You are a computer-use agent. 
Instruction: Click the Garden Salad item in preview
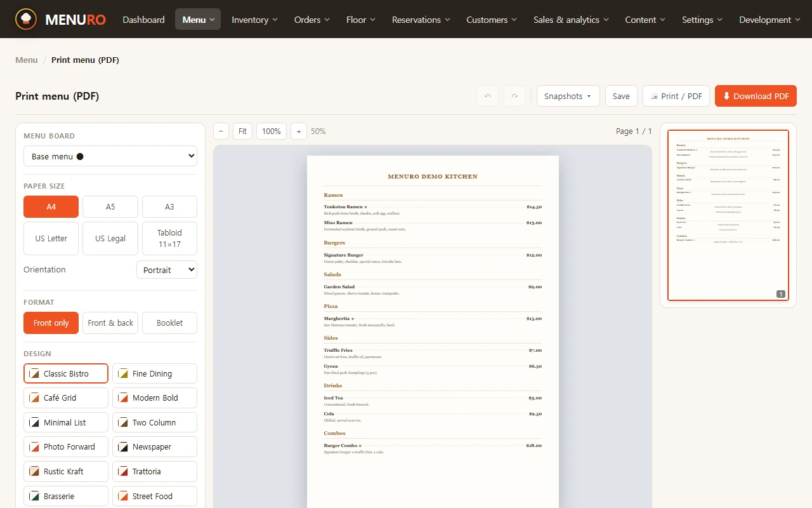pyautogui.click(x=433, y=290)
